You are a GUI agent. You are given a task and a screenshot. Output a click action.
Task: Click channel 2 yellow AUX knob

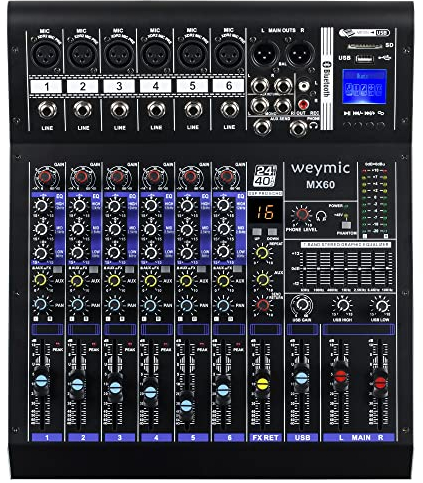coord(77,281)
